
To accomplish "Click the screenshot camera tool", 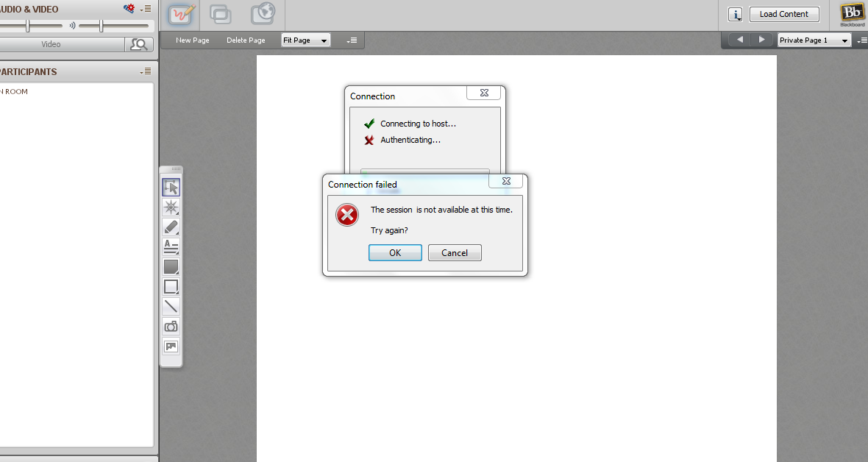I will [171, 327].
